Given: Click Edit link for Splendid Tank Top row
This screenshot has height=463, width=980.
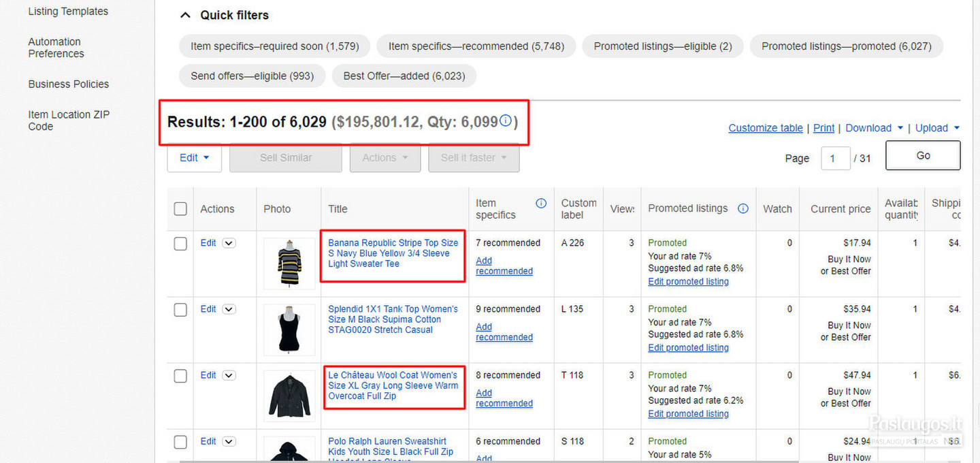Looking at the screenshot, I should [x=208, y=309].
